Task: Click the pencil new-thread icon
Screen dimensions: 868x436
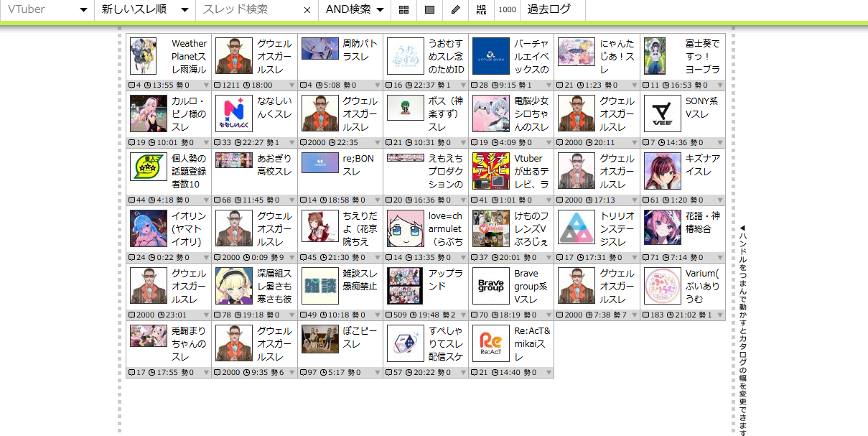Action: click(x=456, y=10)
